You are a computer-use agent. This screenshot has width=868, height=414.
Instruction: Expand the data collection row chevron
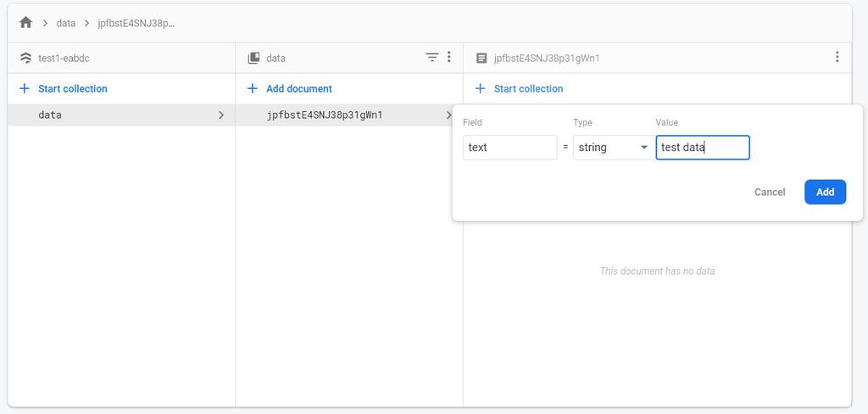(x=221, y=115)
